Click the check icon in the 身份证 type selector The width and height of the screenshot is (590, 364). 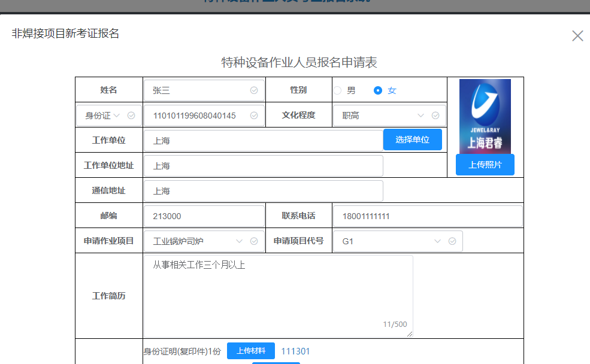[x=131, y=116]
